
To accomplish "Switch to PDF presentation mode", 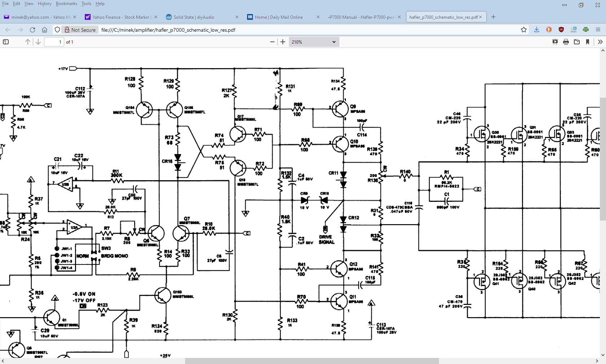I will [x=555, y=42].
